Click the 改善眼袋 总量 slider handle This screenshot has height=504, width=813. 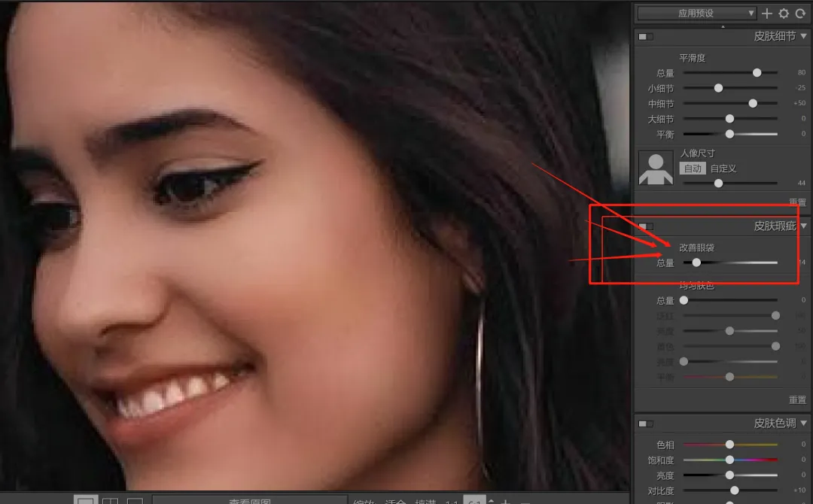pos(696,263)
